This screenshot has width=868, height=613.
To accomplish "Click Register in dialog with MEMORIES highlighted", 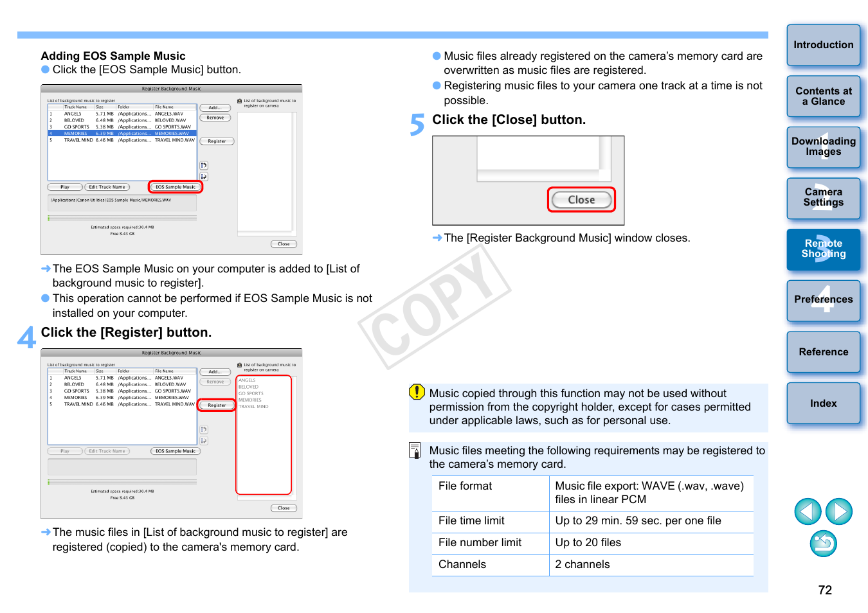I will coord(217,141).
